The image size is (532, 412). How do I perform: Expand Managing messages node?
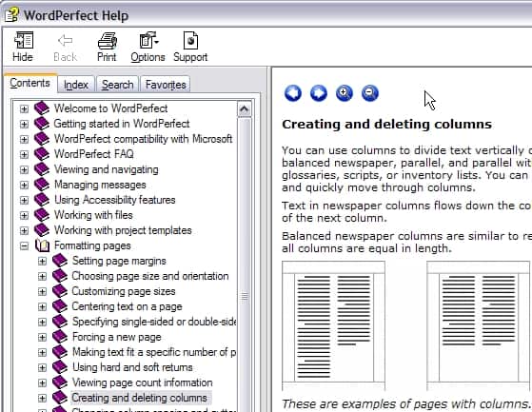[24, 186]
